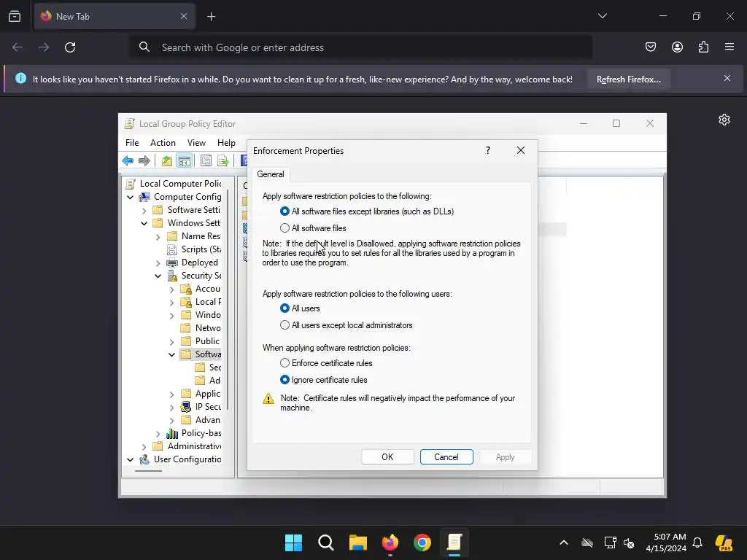Open the List all tabs chevron
747x560 pixels.
[x=602, y=16]
